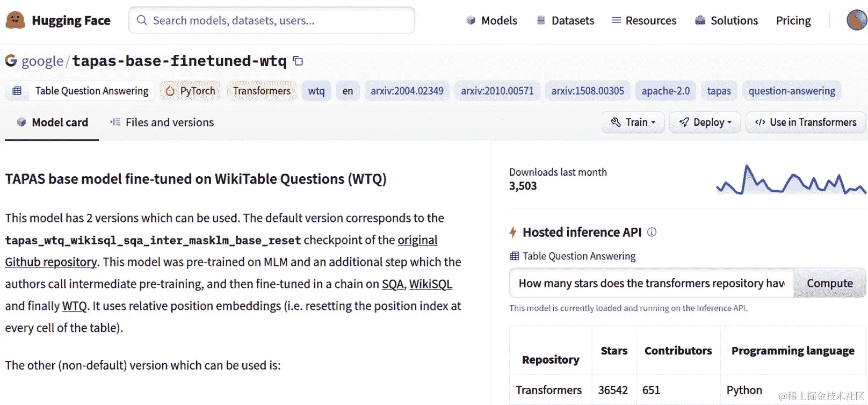Click the downloads last month chart
868x405 pixels.
[791, 180]
